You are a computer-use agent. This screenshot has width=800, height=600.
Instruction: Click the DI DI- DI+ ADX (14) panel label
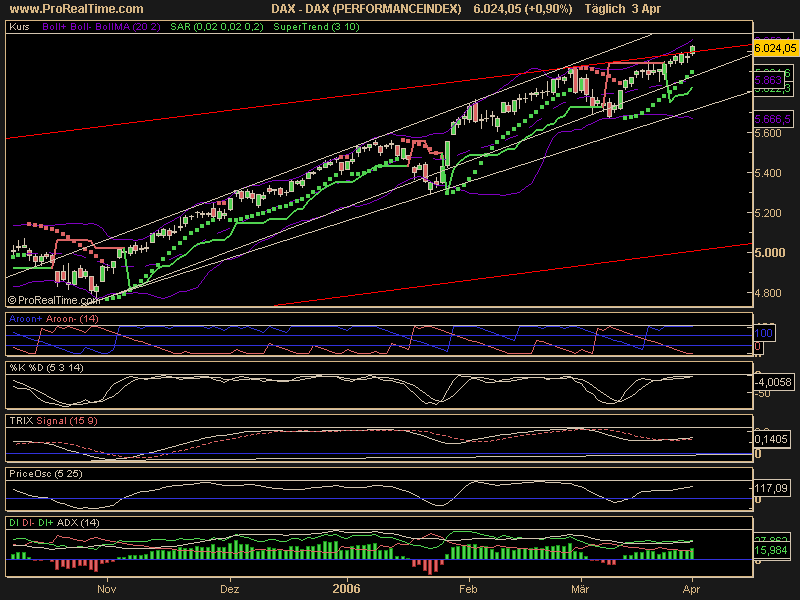(x=54, y=522)
